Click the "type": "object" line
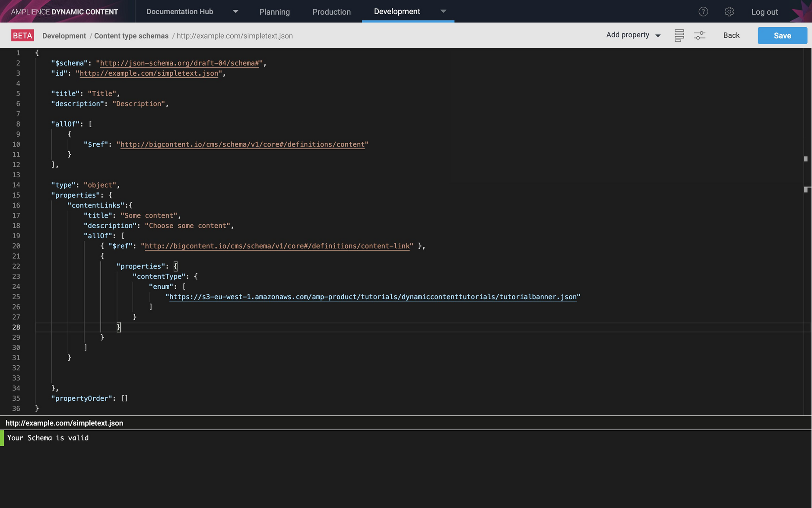Viewport: 812px width, 508px height. pyautogui.click(x=85, y=185)
